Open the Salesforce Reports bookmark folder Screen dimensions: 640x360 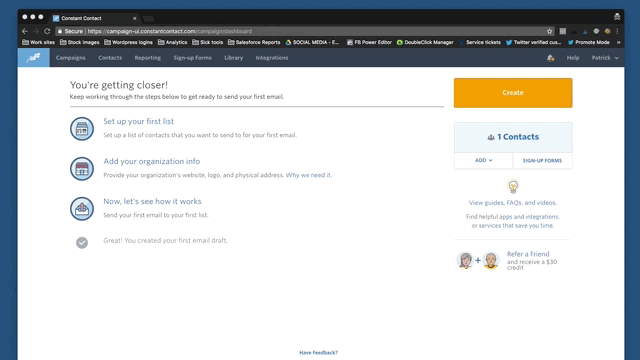[254, 42]
